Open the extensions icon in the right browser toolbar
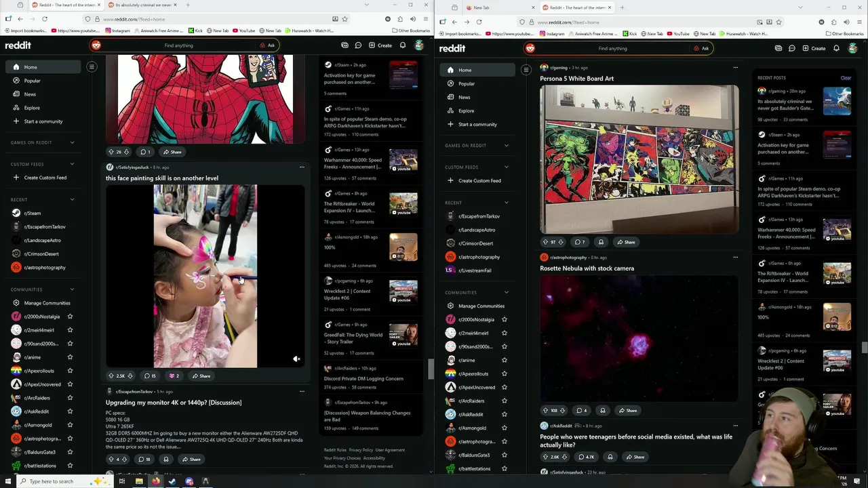The height and width of the screenshot is (488, 868). 834,22
